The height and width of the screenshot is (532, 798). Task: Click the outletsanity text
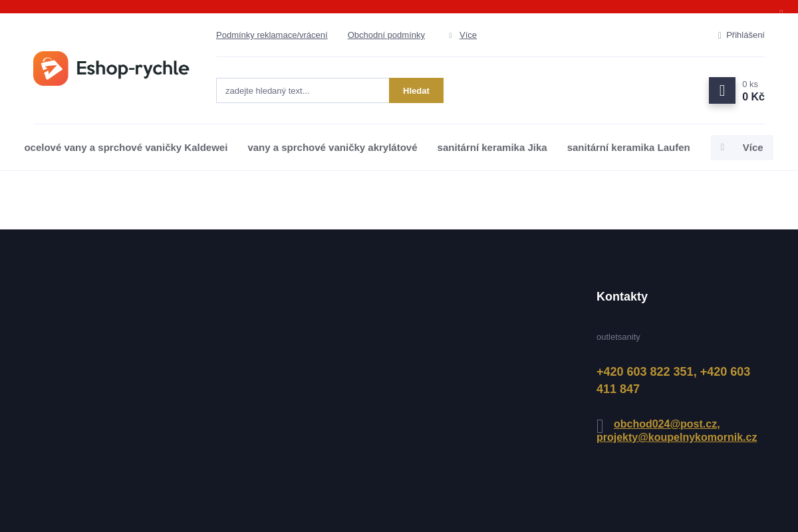tap(618, 336)
